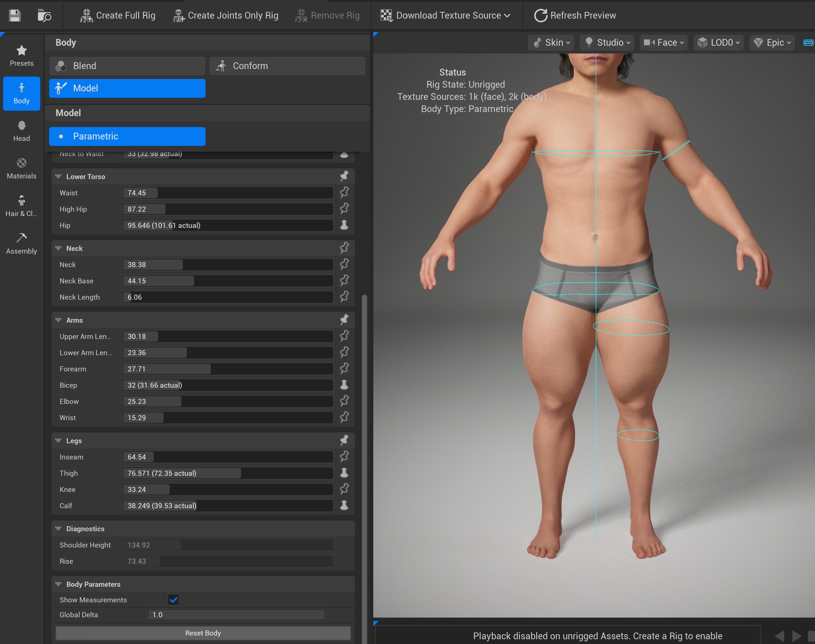This screenshot has width=815, height=644.
Task: Unpin the Hip measurement pin icon
Action: (344, 225)
